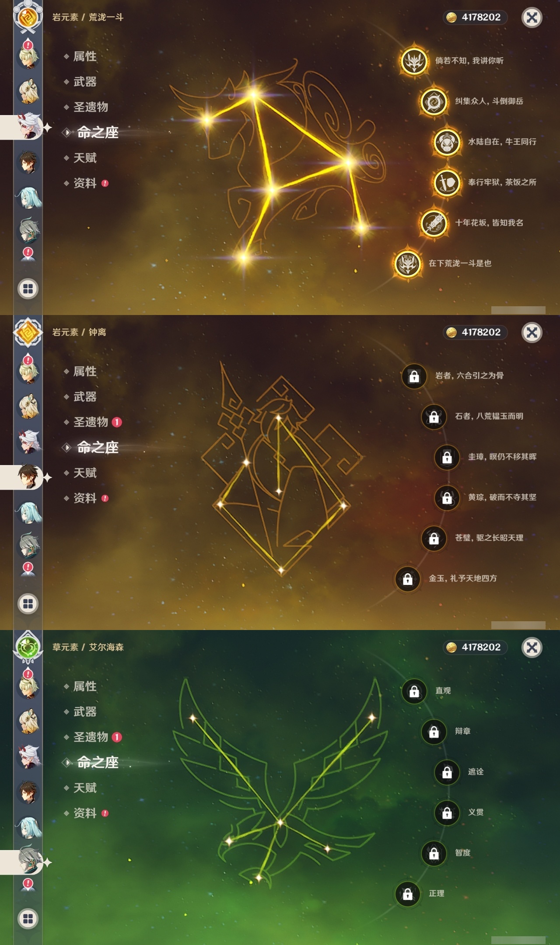
Task: Select the locked 直观 constellation icon
Action: coord(414,691)
